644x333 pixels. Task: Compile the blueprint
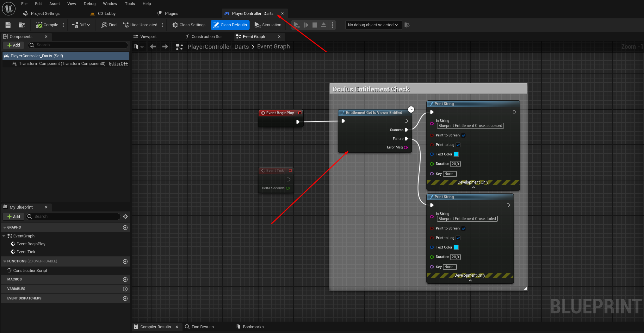tap(47, 25)
